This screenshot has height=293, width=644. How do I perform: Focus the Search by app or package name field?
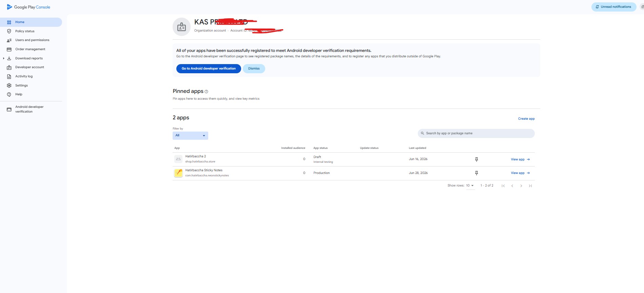point(476,133)
